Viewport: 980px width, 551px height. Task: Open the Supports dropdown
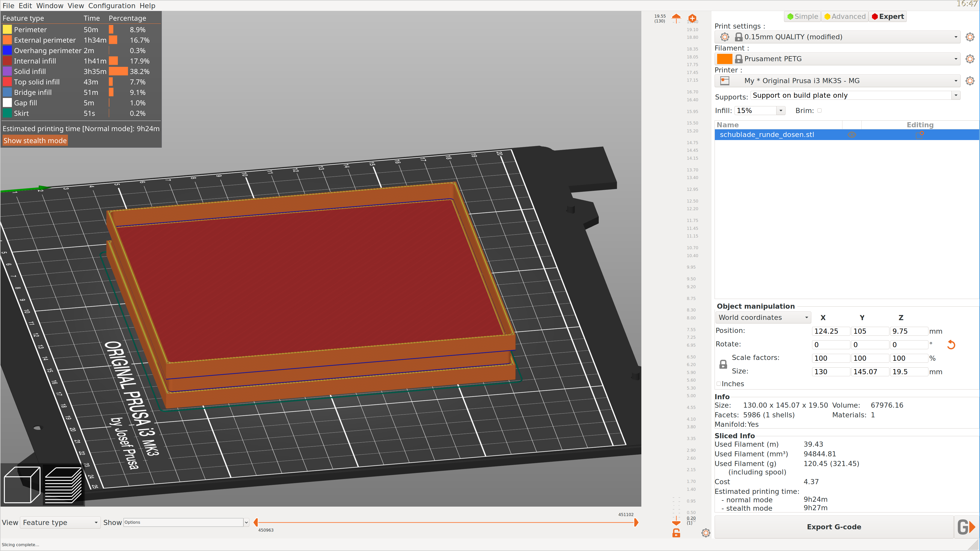[956, 95]
